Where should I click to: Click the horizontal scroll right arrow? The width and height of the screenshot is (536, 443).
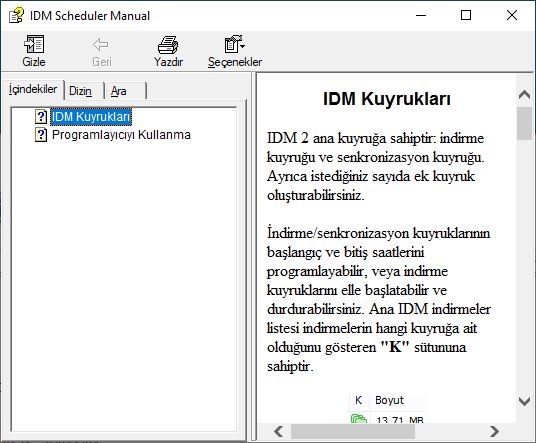[494, 431]
